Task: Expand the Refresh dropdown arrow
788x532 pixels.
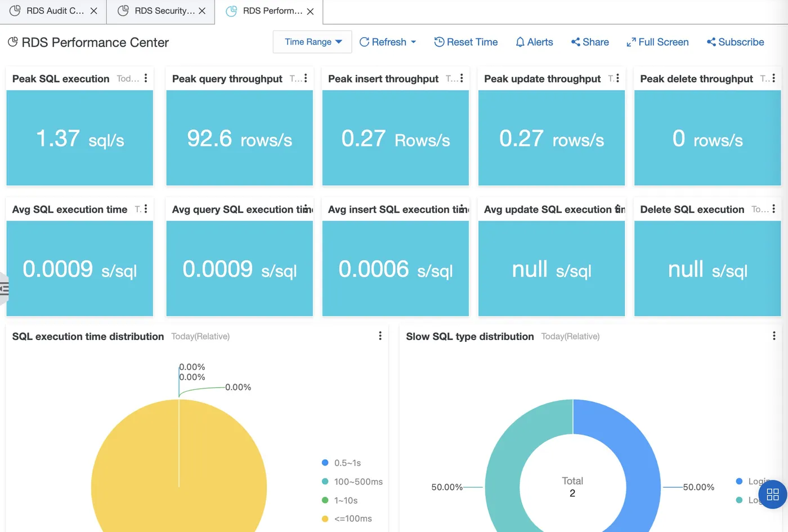Action: pyautogui.click(x=413, y=42)
